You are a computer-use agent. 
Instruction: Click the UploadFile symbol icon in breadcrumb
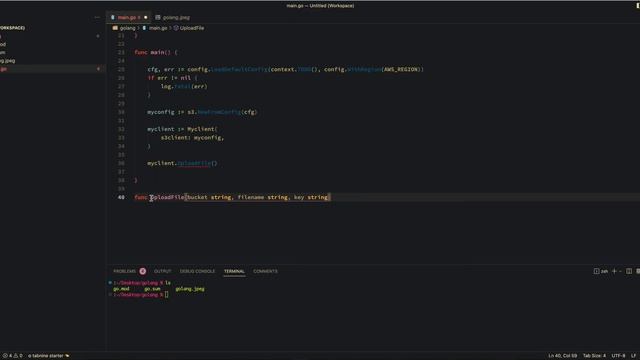coord(176,28)
